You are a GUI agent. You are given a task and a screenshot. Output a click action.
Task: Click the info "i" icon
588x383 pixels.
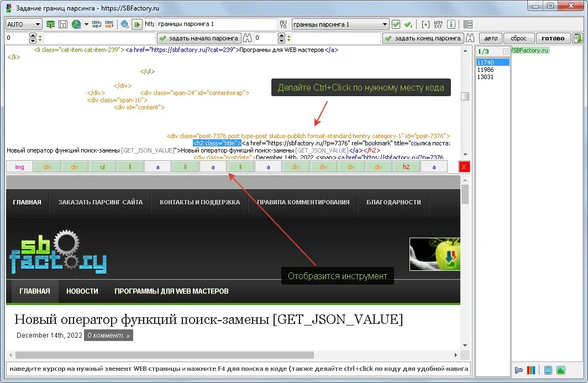coord(451,24)
